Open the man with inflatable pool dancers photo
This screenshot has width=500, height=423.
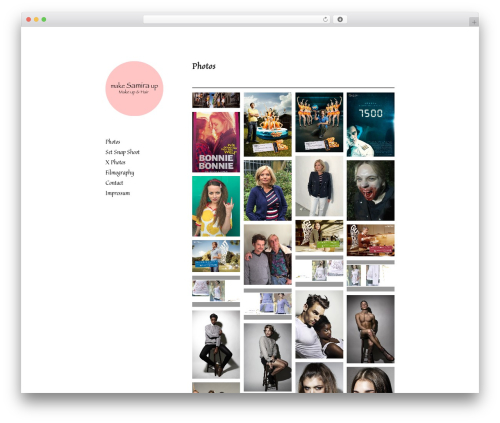pyautogui.click(x=268, y=124)
